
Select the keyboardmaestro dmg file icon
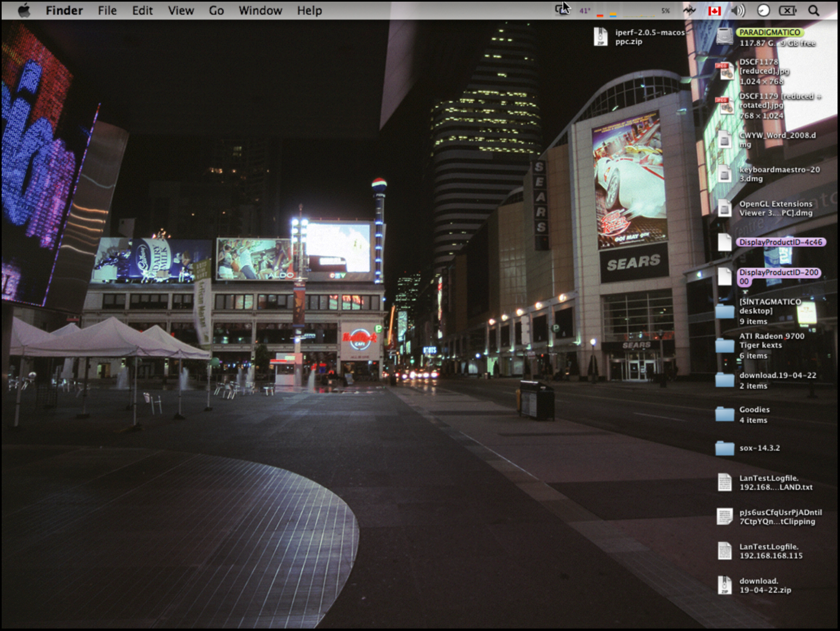pos(724,174)
